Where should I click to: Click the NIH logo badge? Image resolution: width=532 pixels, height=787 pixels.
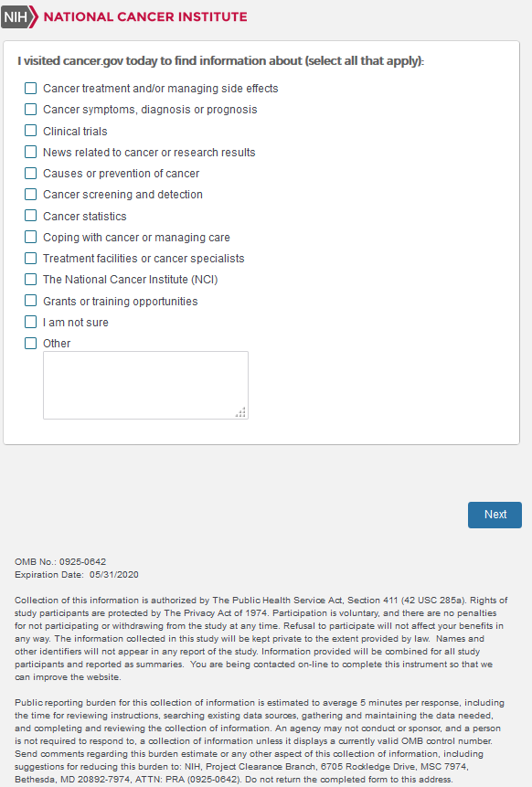click(x=19, y=17)
